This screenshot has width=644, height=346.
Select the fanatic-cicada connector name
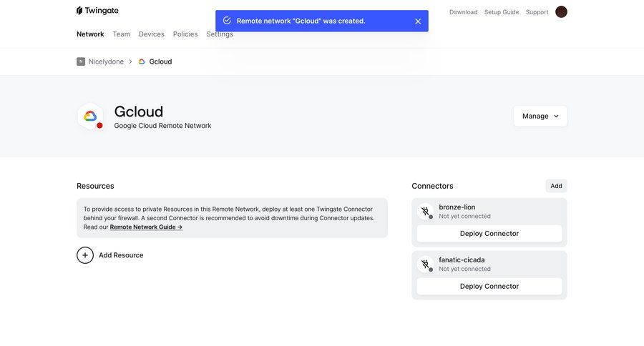[462, 259]
